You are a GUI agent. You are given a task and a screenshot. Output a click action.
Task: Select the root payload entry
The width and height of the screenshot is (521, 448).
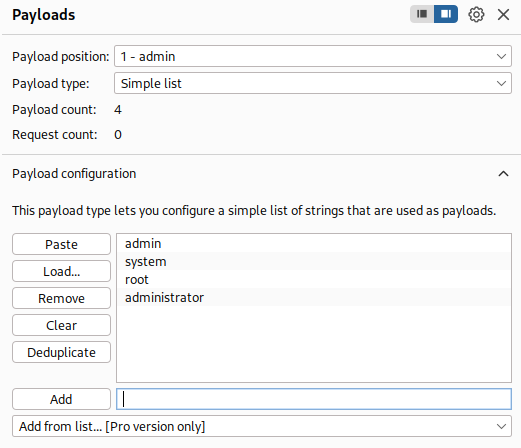(314, 279)
